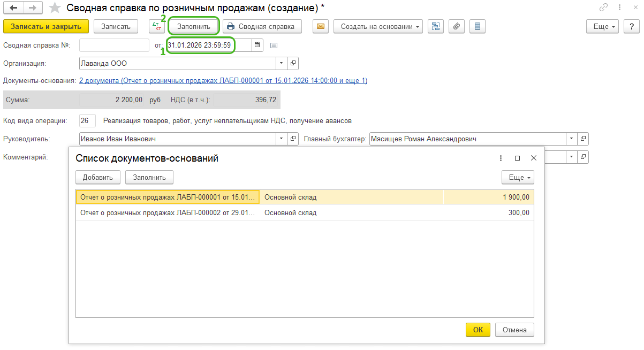Click Основной склад cell in ЛАБП-000001 row
This screenshot has height=350, width=644.
pyautogui.click(x=352, y=197)
